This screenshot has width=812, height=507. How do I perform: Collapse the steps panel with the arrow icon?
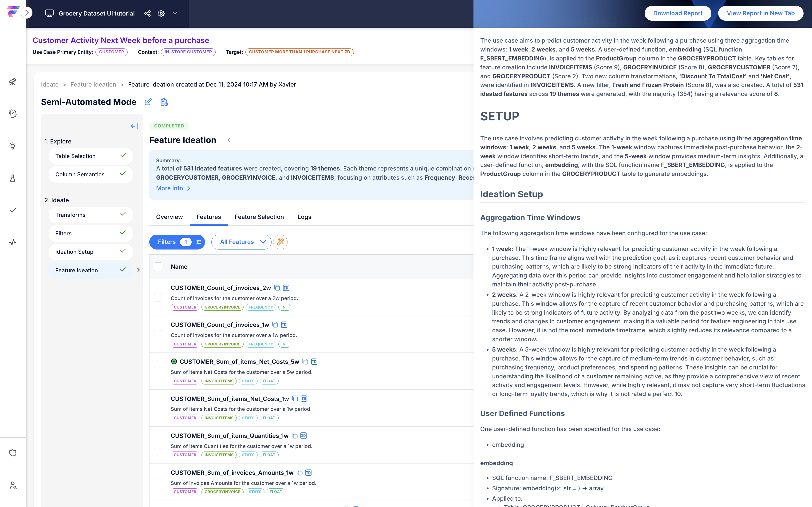(x=134, y=126)
